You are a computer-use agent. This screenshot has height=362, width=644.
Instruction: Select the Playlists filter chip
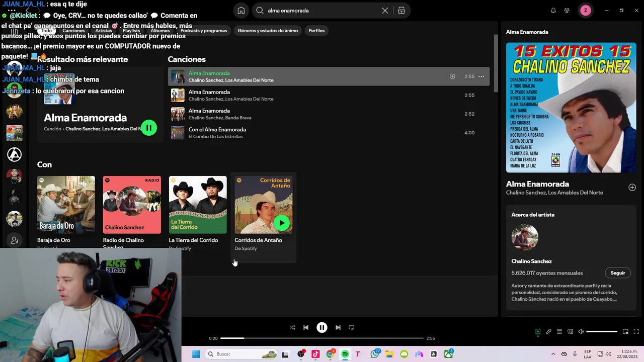point(131,31)
